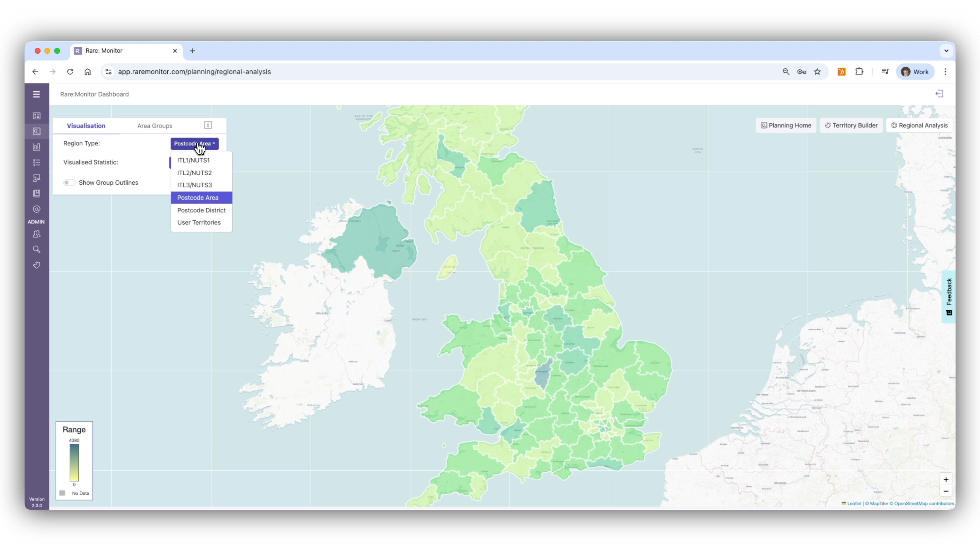Screen dimensions: 980x551
Task: Open the bulleted list sidebar icon
Action: pos(36,162)
